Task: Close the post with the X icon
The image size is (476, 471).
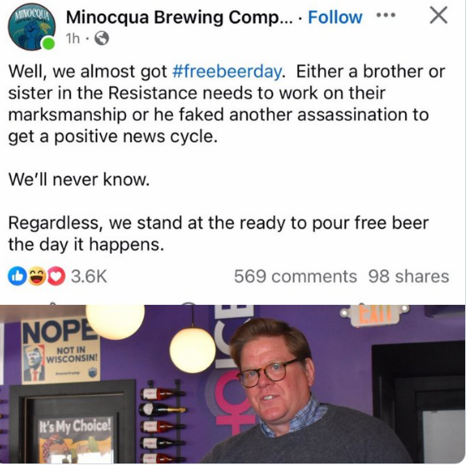Action: (438, 15)
